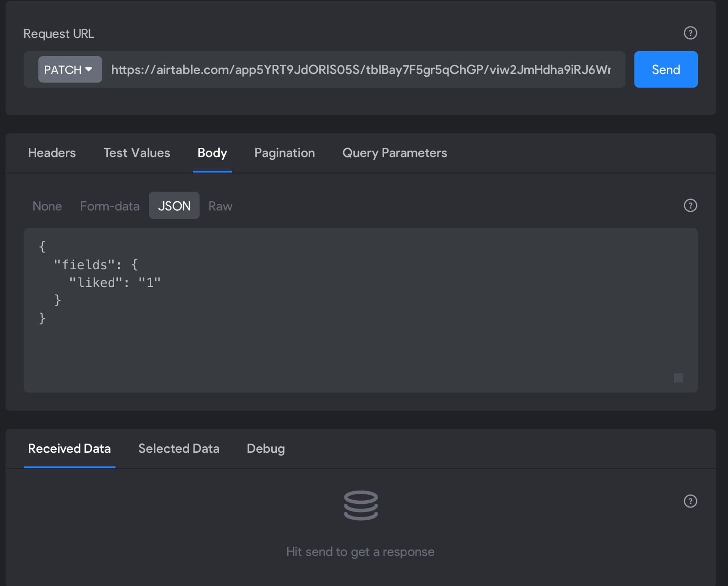This screenshot has height=586, width=728.
Task: Click the 'Hit send to get a response' message
Action: (x=360, y=552)
